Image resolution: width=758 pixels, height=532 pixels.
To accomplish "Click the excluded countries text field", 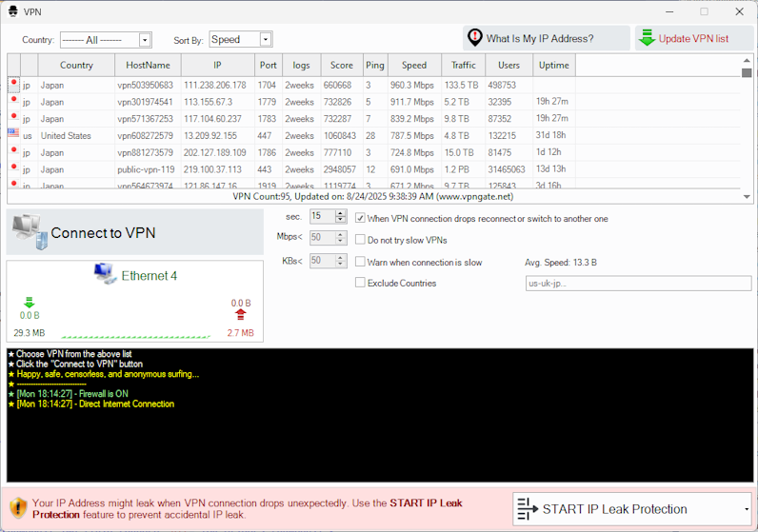I will pos(638,283).
